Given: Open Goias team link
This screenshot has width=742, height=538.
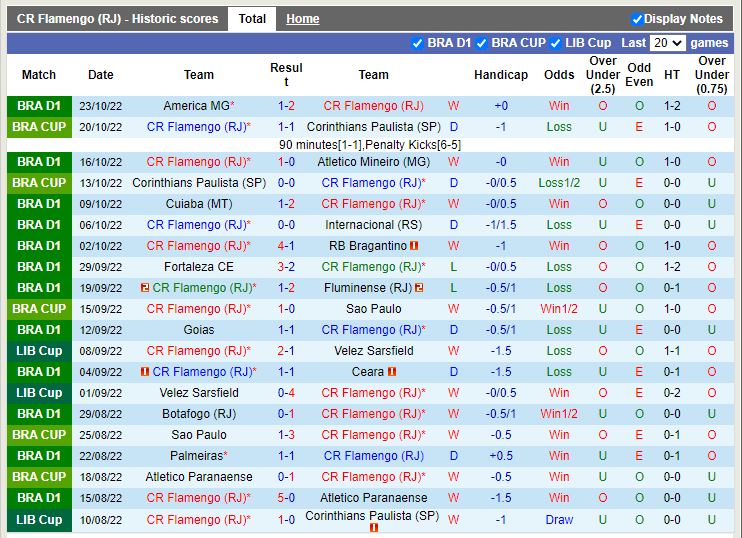Looking at the screenshot, I should (x=199, y=330).
